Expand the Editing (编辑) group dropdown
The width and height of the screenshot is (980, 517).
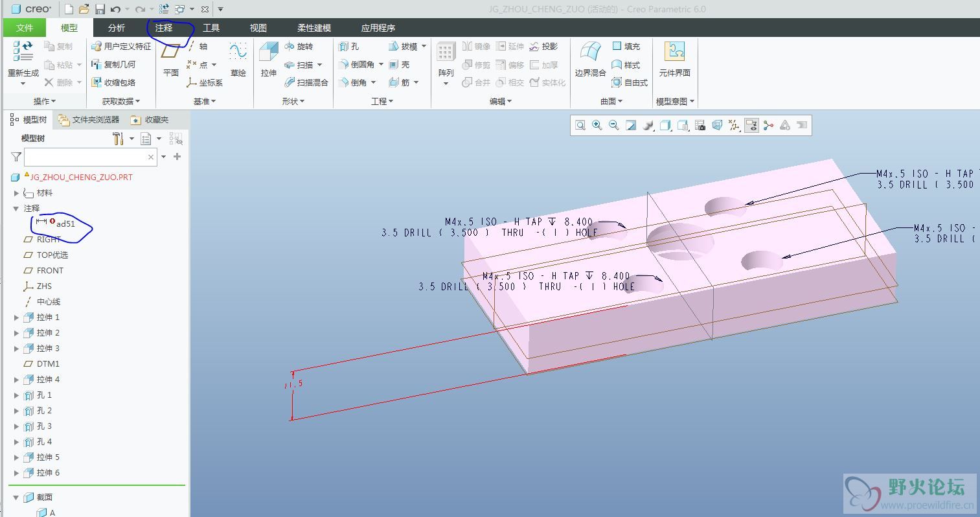[501, 102]
